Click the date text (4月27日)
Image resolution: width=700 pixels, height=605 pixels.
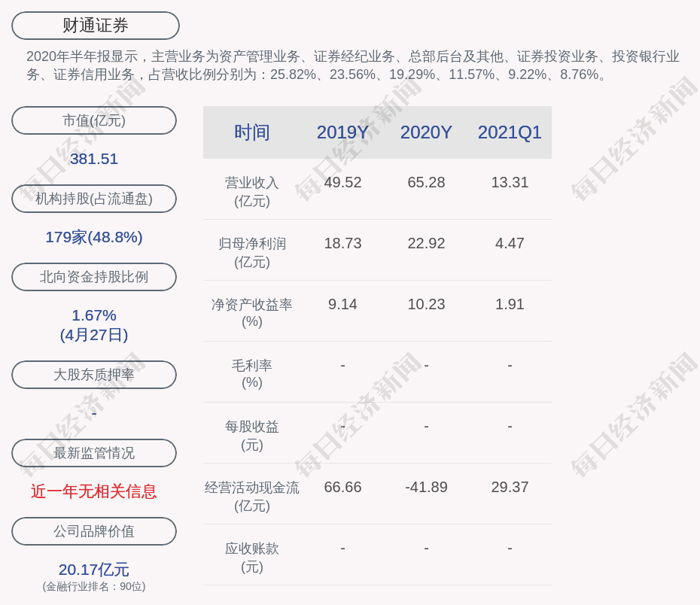(94, 335)
